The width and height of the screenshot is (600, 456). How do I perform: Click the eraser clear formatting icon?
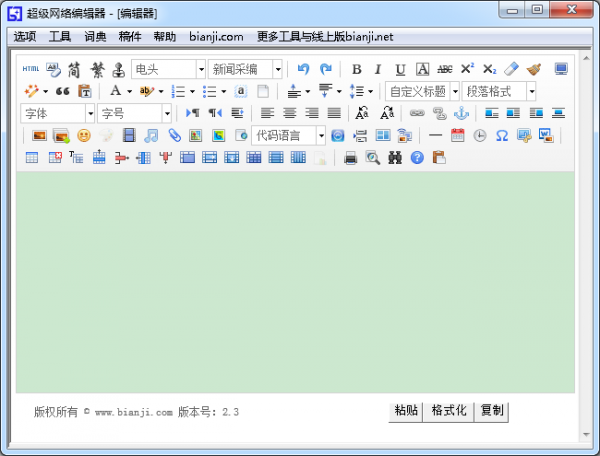(x=512, y=69)
